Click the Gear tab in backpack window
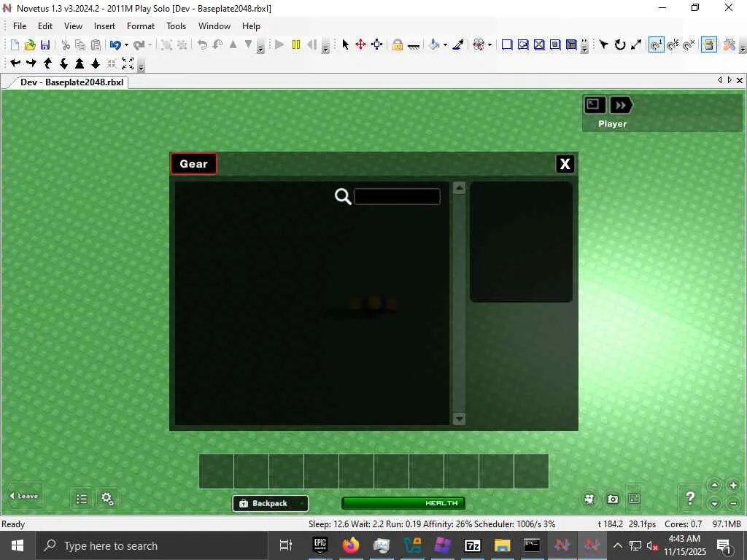747x560 pixels. coord(193,164)
